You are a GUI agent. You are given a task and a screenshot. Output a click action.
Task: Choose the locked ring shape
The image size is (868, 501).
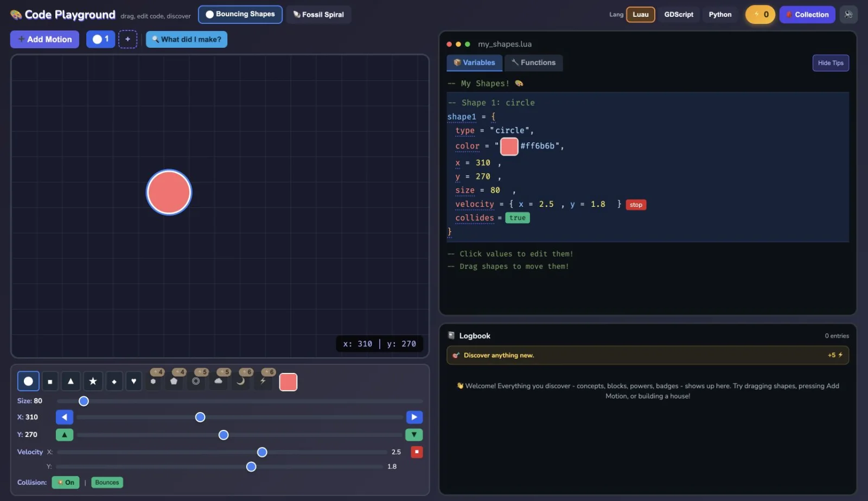pos(196,381)
